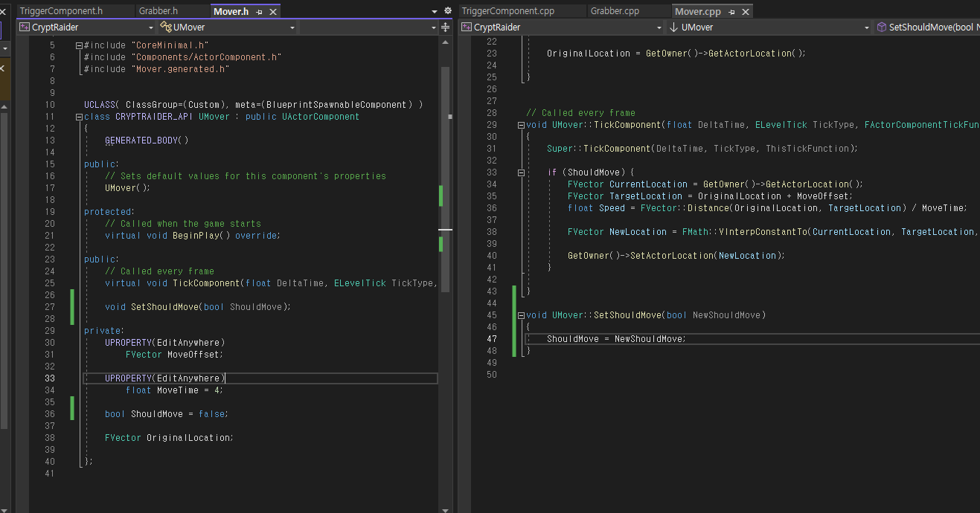Click the FVector MoveOffset; line
980x513 pixels.
pyautogui.click(x=175, y=355)
